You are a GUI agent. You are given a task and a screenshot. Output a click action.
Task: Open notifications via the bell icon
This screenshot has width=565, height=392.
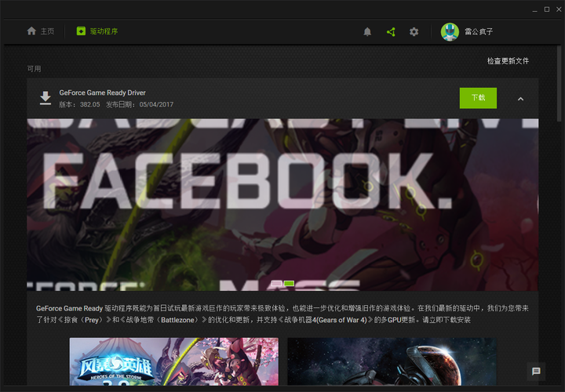click(367, 31)
